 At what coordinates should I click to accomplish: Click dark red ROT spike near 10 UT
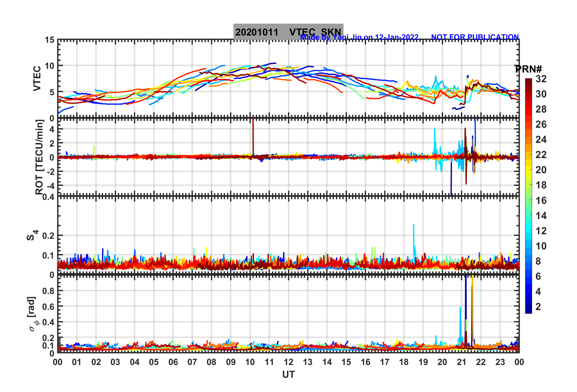253,137
